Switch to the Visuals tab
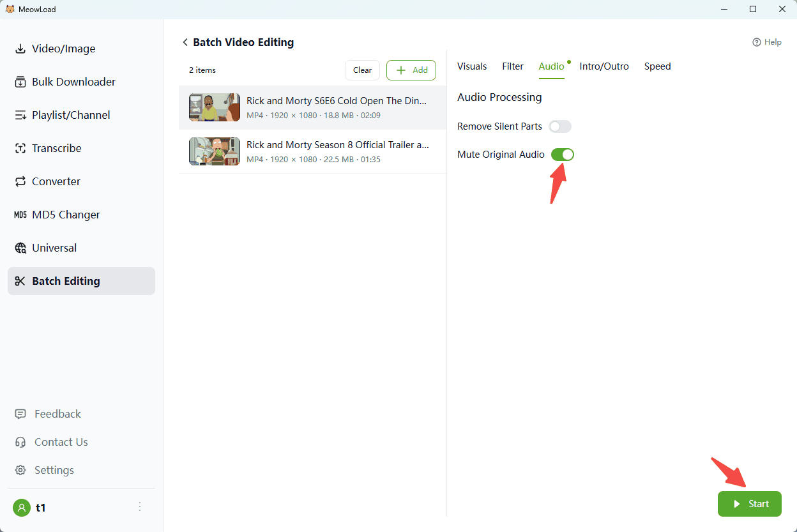 (x=472, y=66)
